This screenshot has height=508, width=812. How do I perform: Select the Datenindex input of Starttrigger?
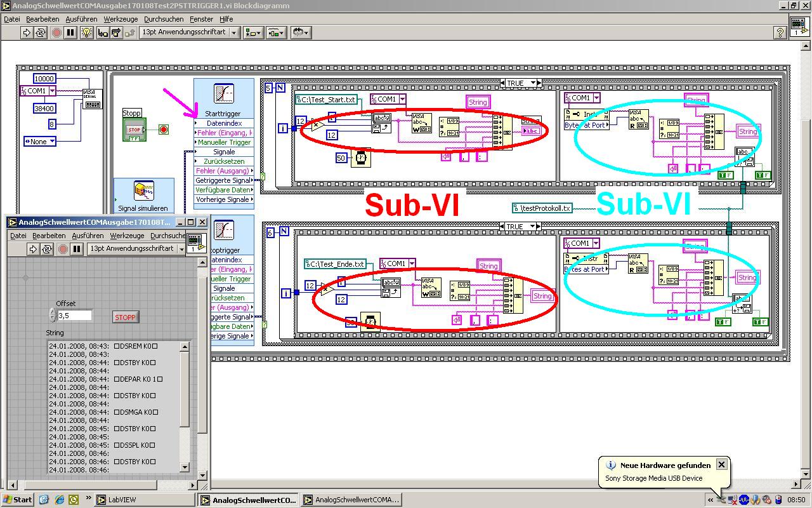224,123
